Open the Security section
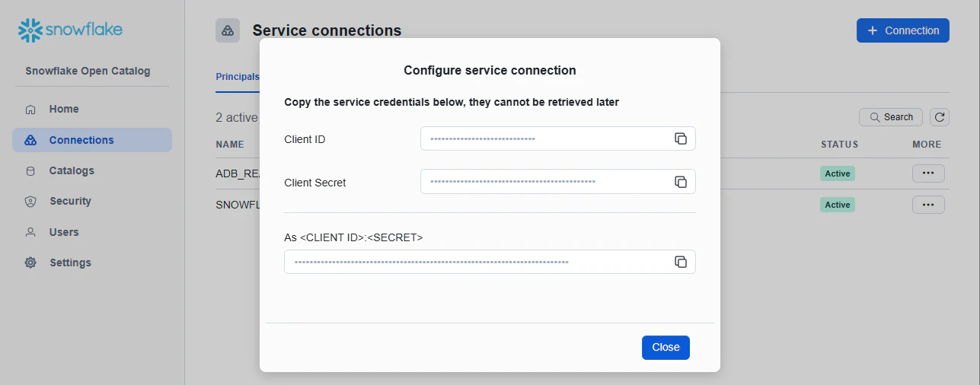The width and height of the screenshot is (980, 385). 70,201
